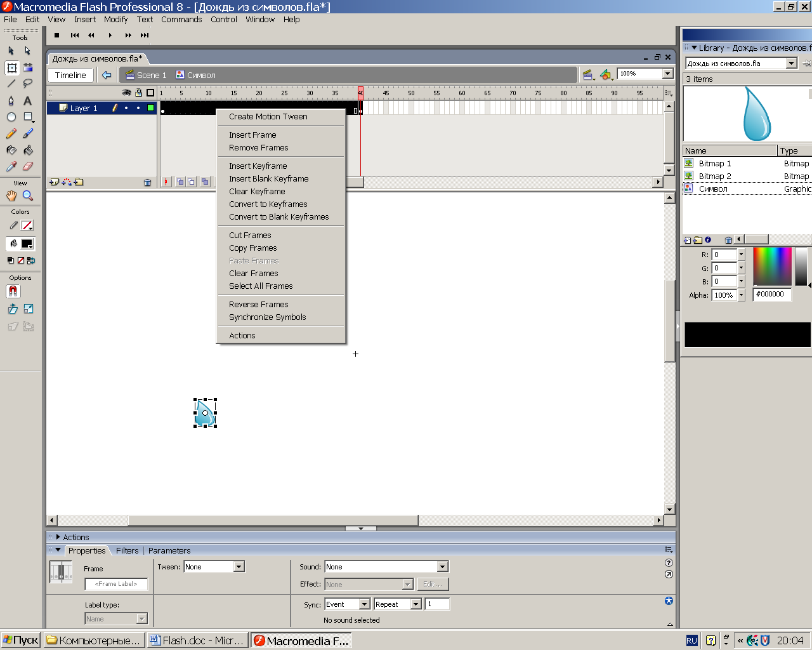Screen dimensions: 812x650
Task: Click Show All Layers as Outlines icon
Action: click(x=150, y=93)
